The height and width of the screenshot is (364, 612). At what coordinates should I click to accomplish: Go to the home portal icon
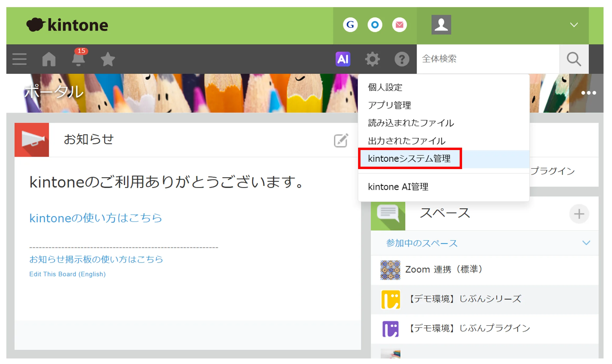coord(49,59)
